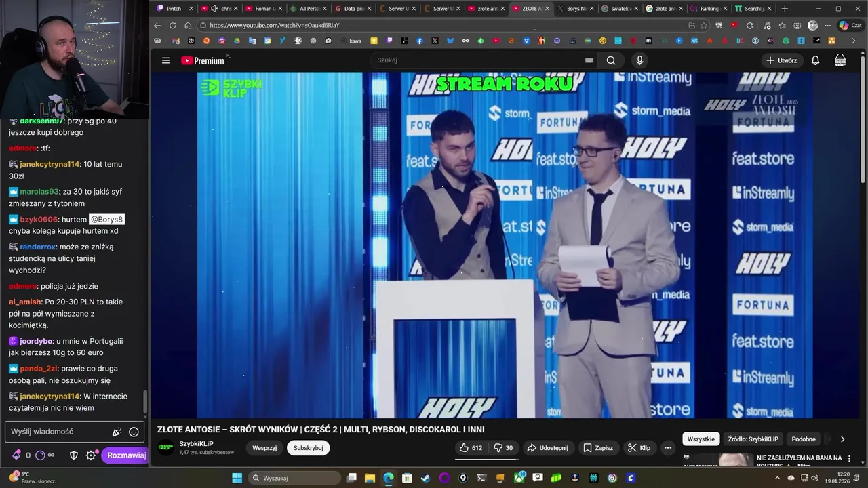Click the Wesprzyj support button

(264, 448)
